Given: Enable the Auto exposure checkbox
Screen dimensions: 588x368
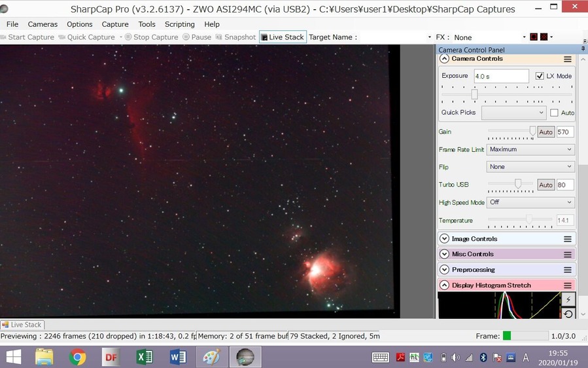Looking at the screenshot, I should click(x=554, y=113).
